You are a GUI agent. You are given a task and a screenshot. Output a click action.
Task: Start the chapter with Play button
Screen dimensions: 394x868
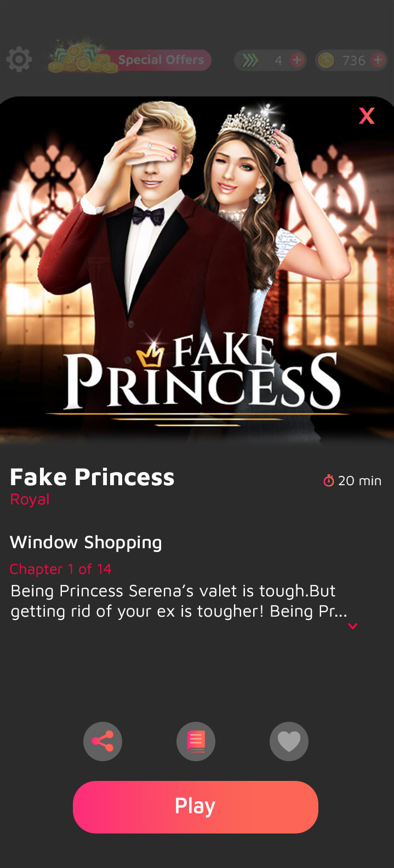pos(196,807)
